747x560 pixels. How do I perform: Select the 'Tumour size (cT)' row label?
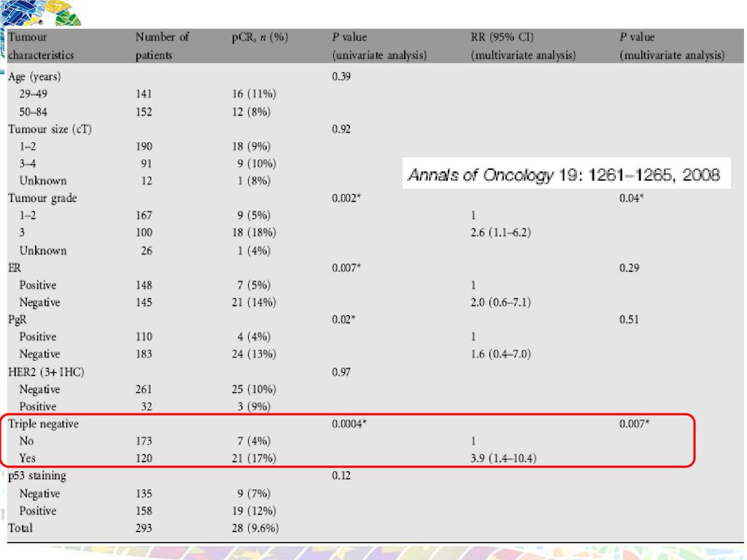tap(50, 129)
